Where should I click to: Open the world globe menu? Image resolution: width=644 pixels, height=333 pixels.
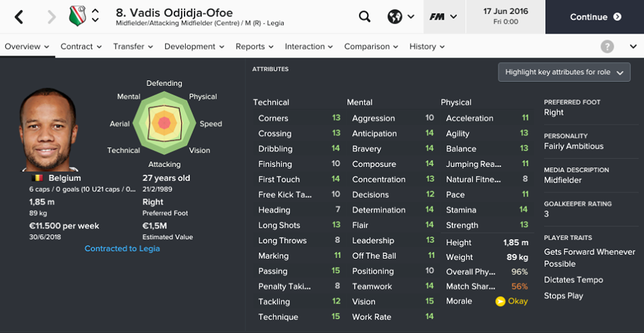[401, 17]
